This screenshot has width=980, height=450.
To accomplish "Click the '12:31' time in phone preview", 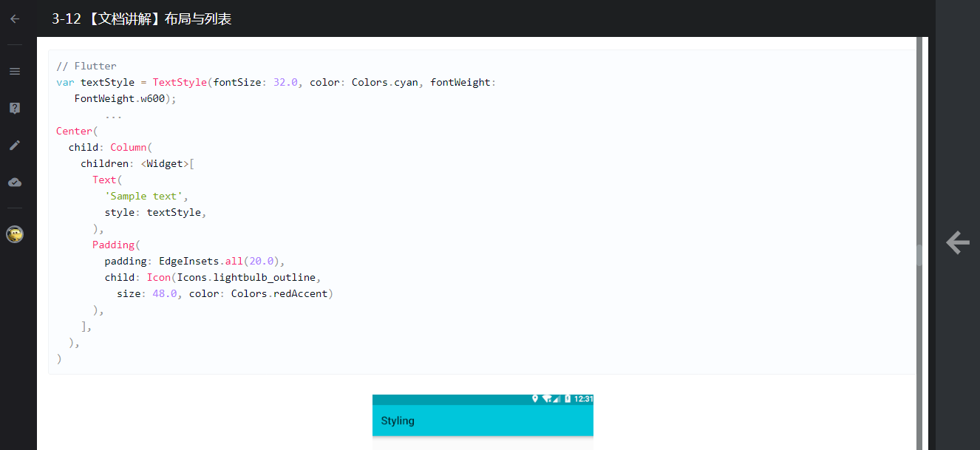I will point(583,399).
